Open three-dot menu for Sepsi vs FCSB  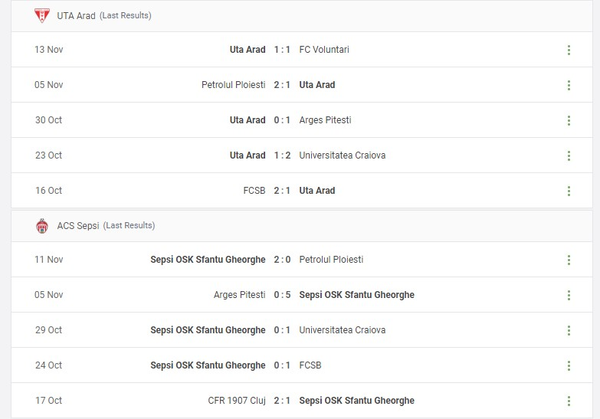568,365
